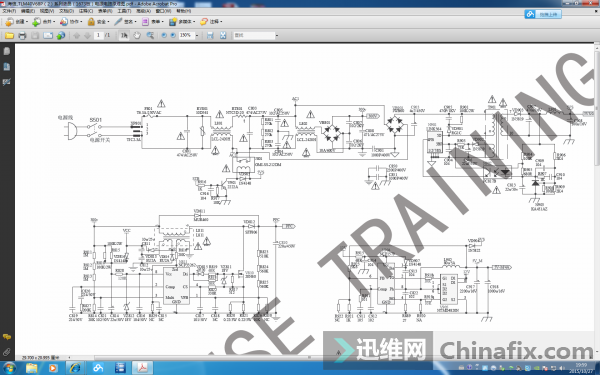Click the fit one full page icon

pos(223,36)
